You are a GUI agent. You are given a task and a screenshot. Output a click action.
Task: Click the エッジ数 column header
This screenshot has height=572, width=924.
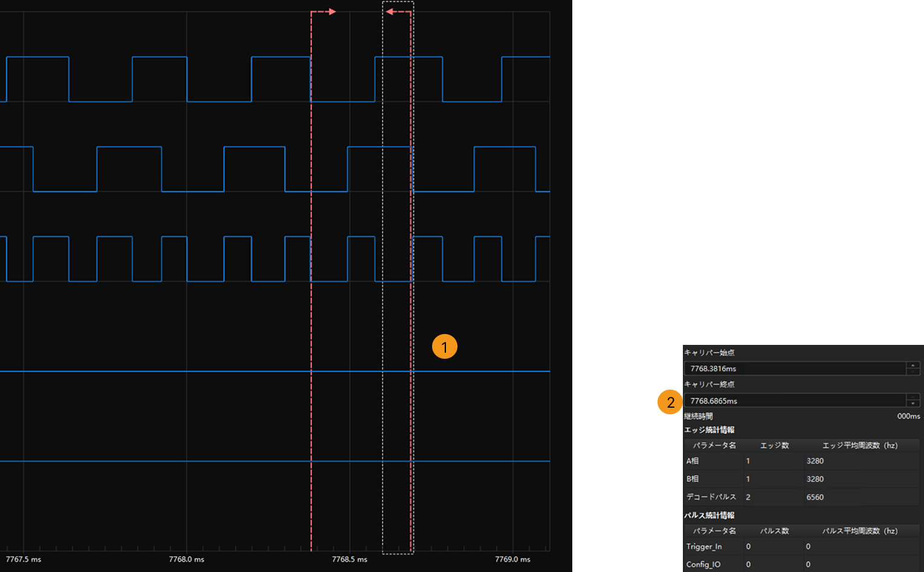(774, 445)
